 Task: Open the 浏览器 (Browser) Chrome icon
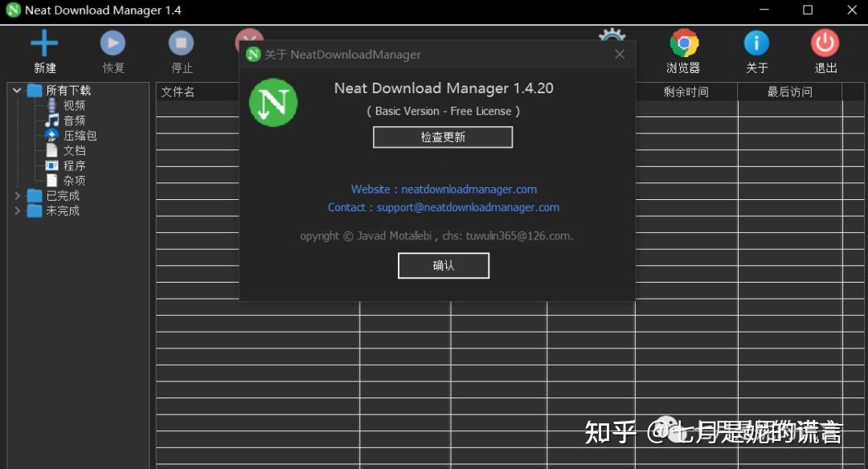pyautogui.click(x=684, y=43)
